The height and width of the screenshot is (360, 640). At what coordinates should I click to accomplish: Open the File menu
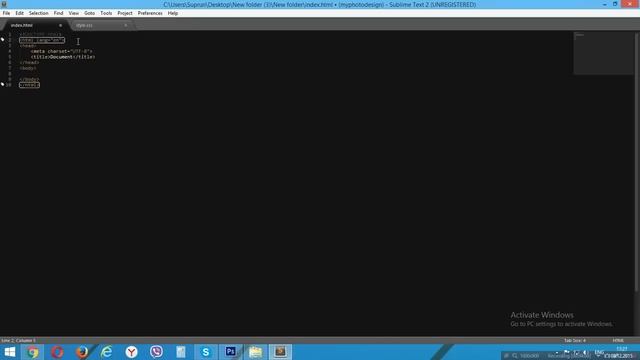6,13
